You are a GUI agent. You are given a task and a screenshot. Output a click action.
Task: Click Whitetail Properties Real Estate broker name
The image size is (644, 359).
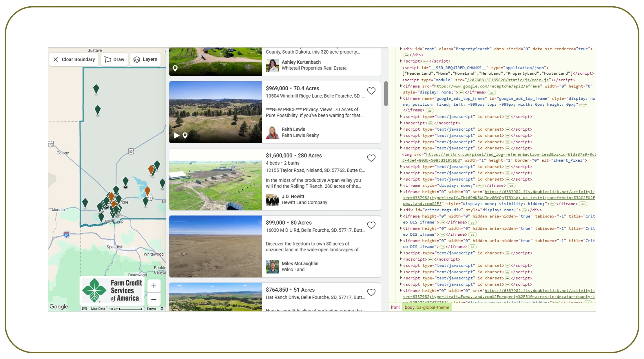[314, 68]
